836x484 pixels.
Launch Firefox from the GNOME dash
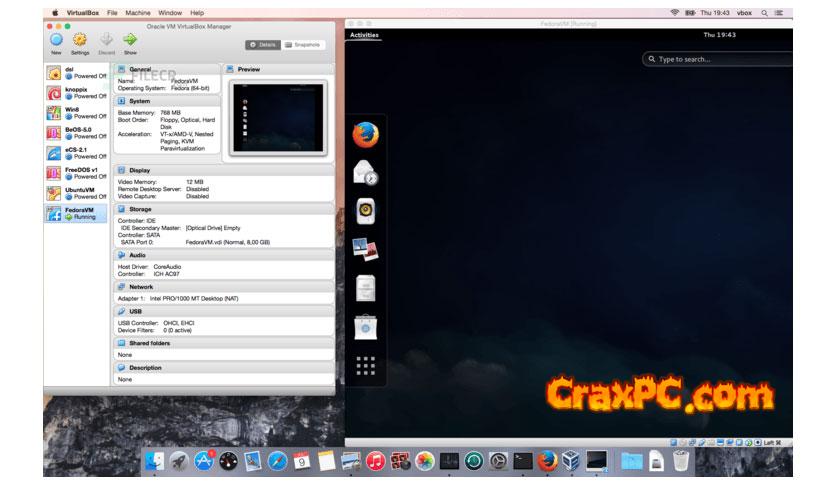[365, 133]
